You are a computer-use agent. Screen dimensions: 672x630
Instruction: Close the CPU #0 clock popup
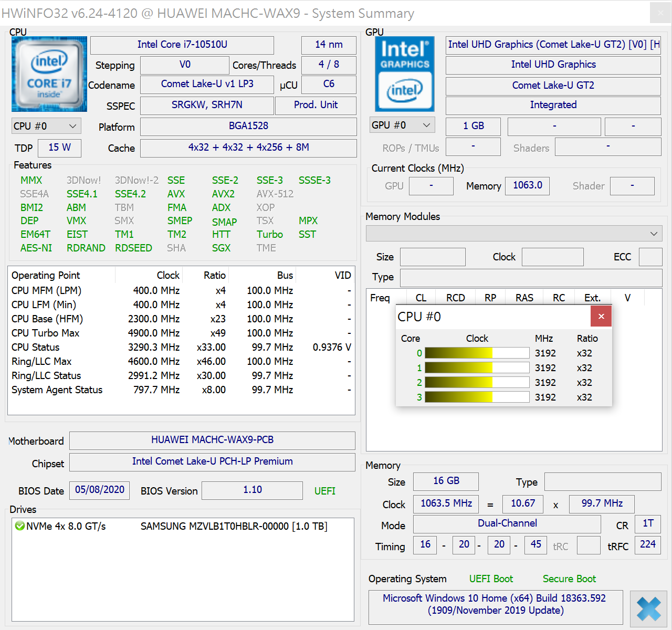click(601, 316)
